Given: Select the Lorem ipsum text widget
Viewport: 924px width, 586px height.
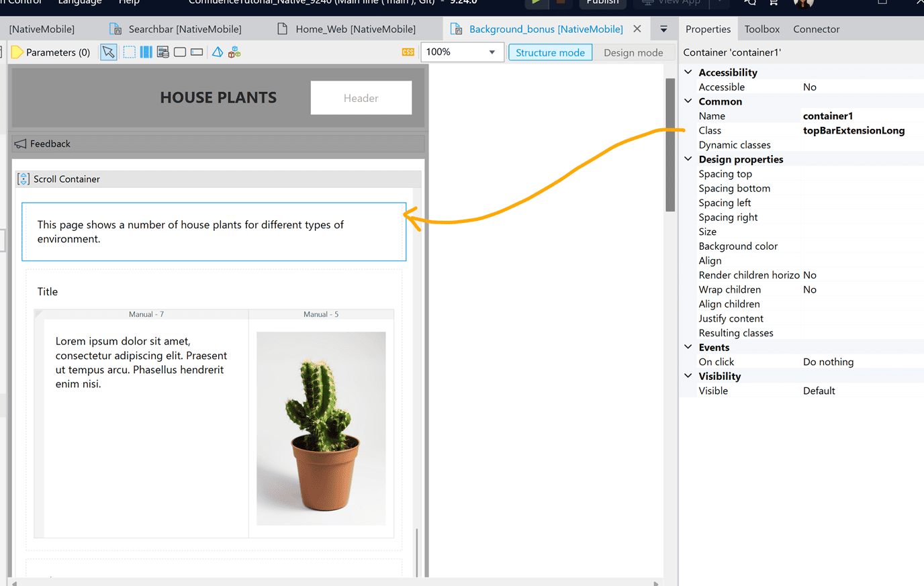Looking at the screenshot, I should coord(141,362).
